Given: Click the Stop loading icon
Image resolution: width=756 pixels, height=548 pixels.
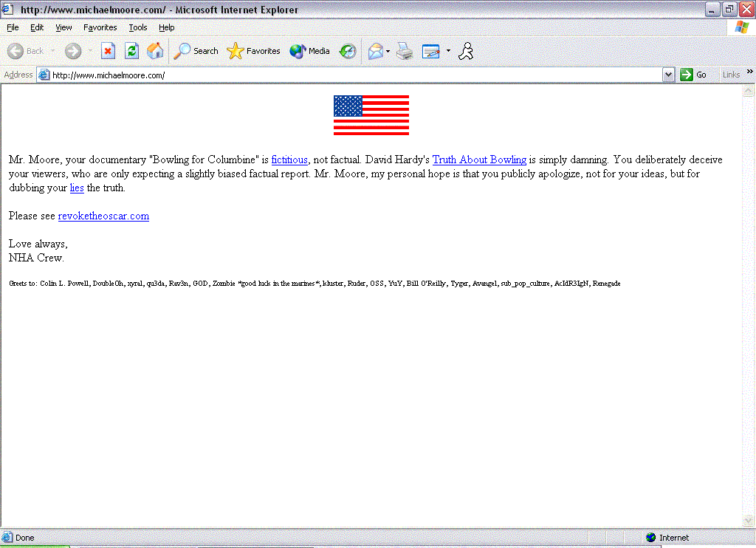Looking at the screenshot, I should pos(109,51).
